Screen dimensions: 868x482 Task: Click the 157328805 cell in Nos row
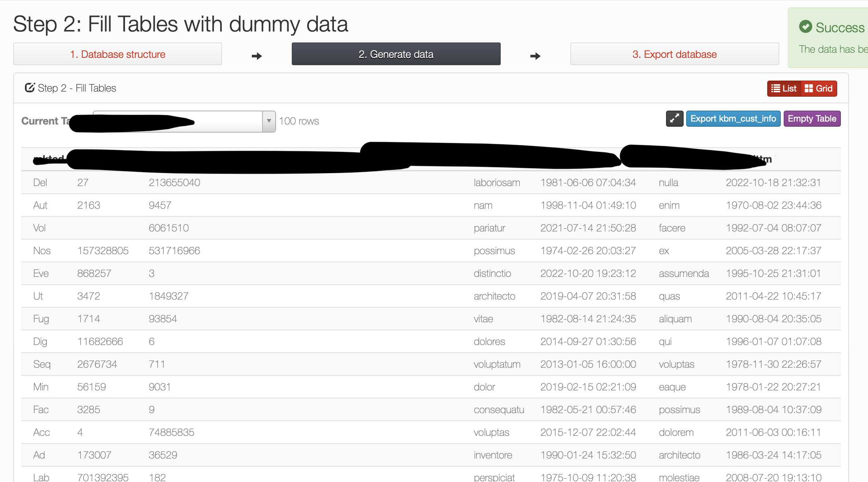pos(103,251)
